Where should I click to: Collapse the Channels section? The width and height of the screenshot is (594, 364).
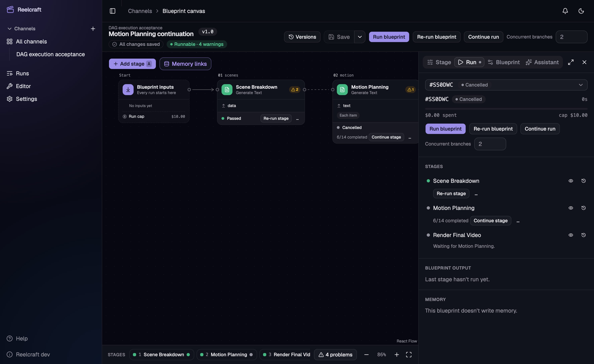coord(21,29)
